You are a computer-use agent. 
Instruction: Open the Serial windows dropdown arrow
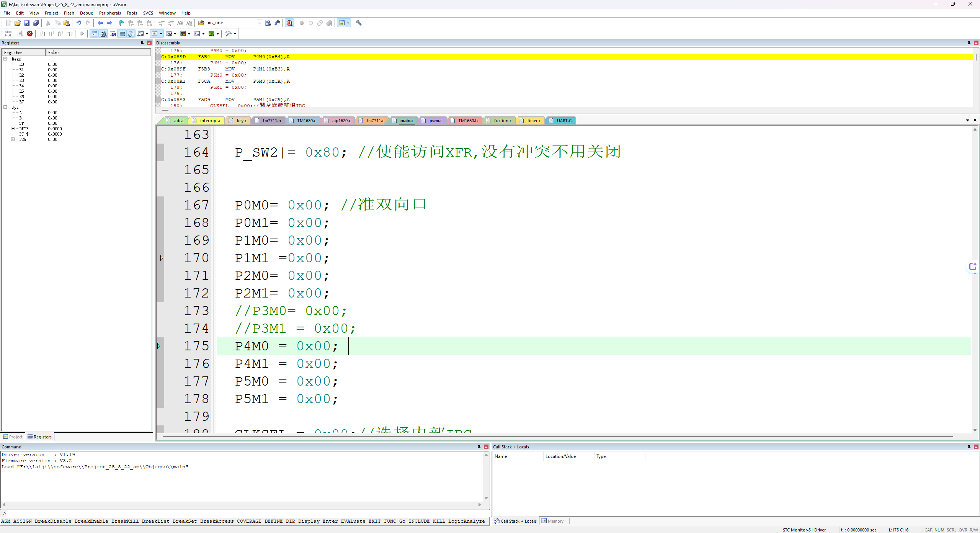click(175, 34)
